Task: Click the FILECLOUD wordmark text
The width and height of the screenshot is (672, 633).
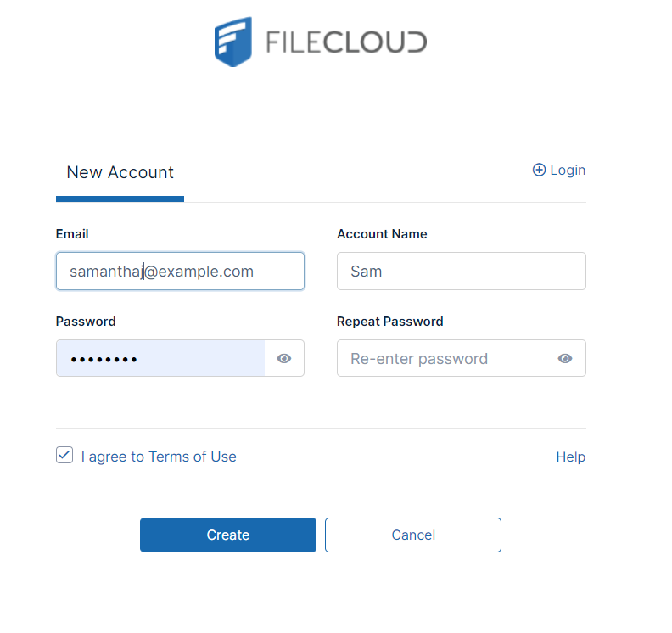Action: [x=346, y=42]
